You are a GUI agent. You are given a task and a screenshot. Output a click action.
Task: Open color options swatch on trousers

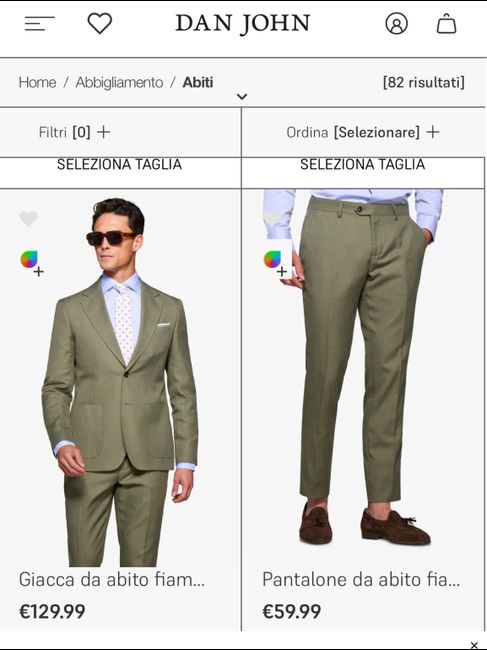pos(275,263)
